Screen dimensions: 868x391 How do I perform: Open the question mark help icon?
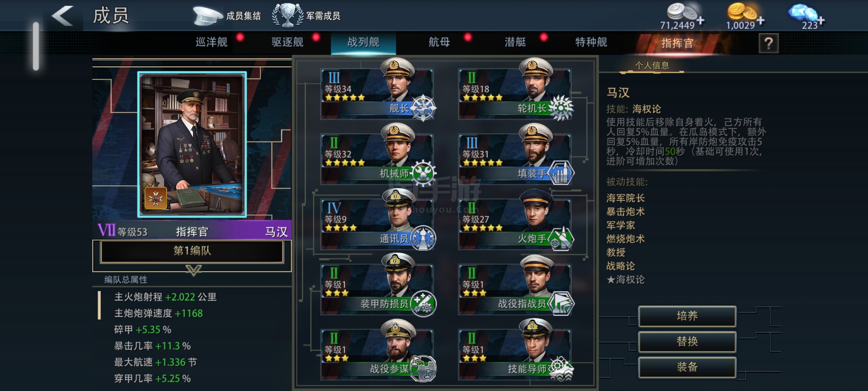(769, 44)
